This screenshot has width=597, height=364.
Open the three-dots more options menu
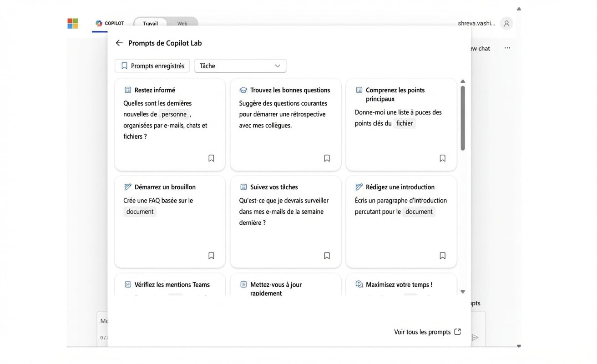tap(507, 48)
